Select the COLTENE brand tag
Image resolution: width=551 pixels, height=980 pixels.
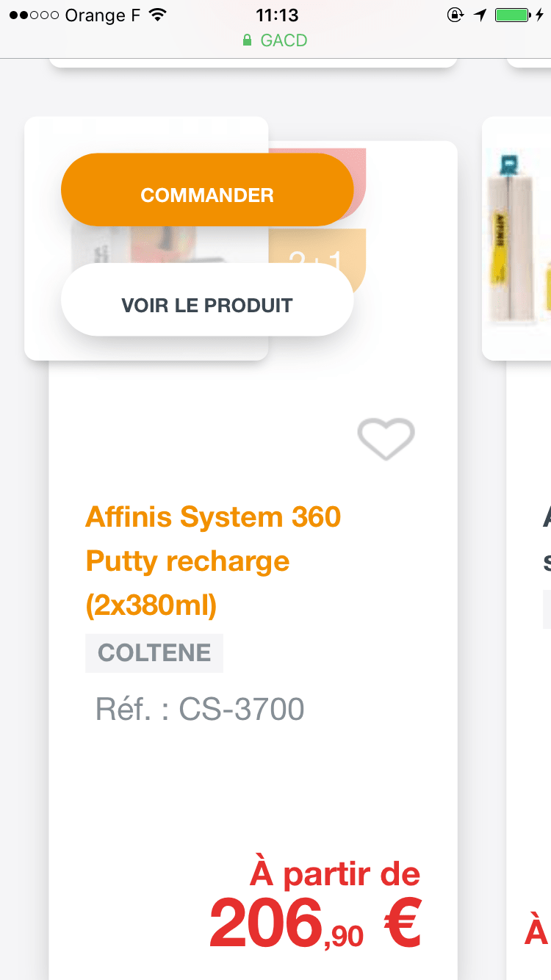pyautogui.click(x=154, y=653)
